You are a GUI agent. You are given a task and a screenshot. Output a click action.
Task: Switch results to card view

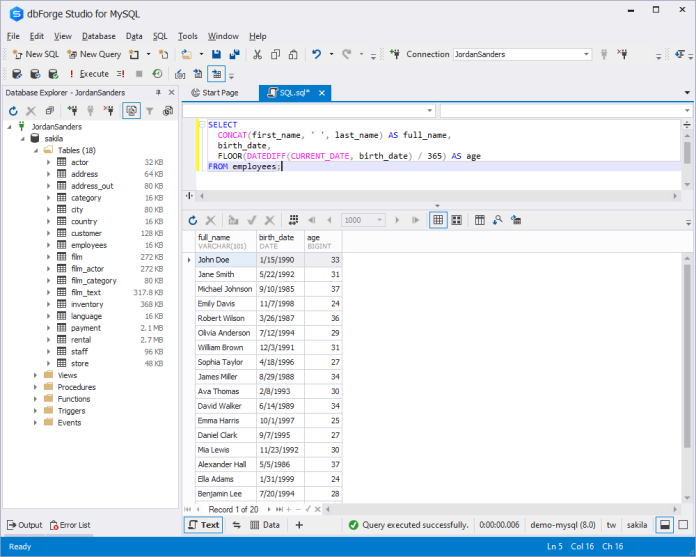456,220
